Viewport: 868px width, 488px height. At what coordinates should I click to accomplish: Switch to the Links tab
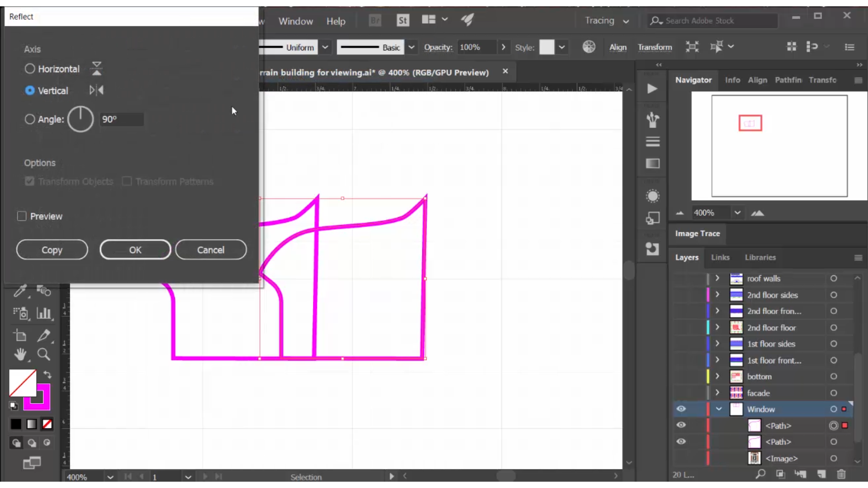pos(720,257)
